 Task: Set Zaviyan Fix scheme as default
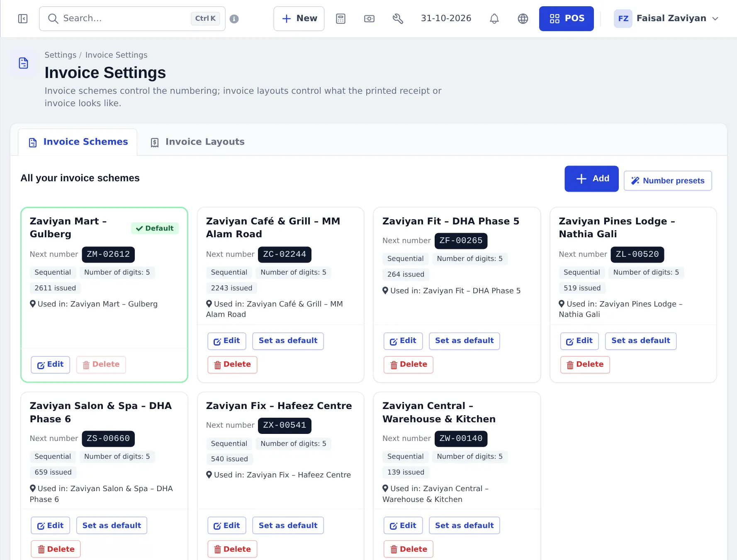click(x=288, y=526)
